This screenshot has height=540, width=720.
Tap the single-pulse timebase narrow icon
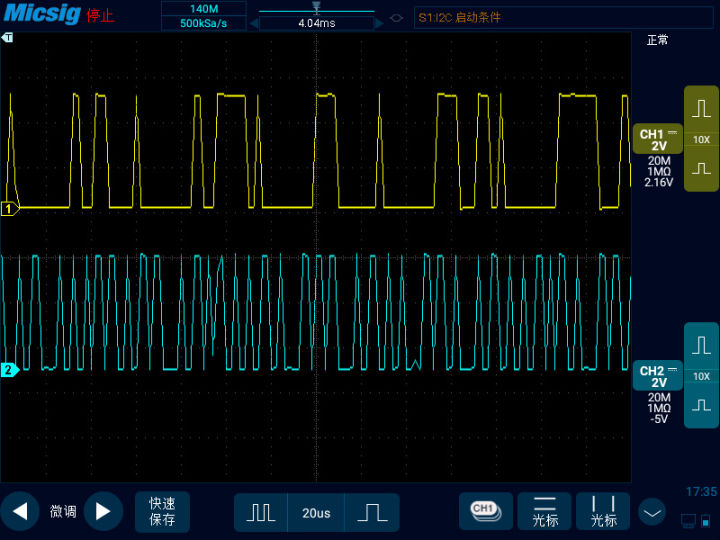click(x=372, y=512)
